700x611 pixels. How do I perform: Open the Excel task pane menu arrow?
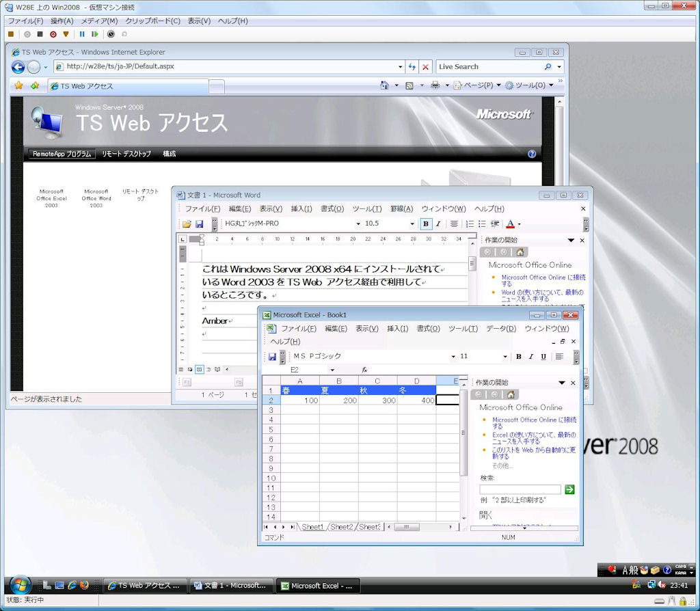tap(562, 383)
